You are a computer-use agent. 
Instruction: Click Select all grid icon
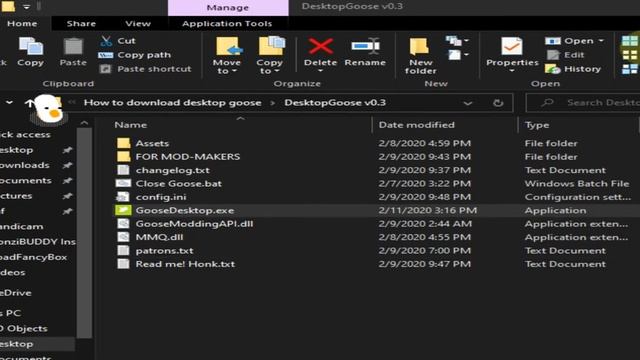pos(629,41)
